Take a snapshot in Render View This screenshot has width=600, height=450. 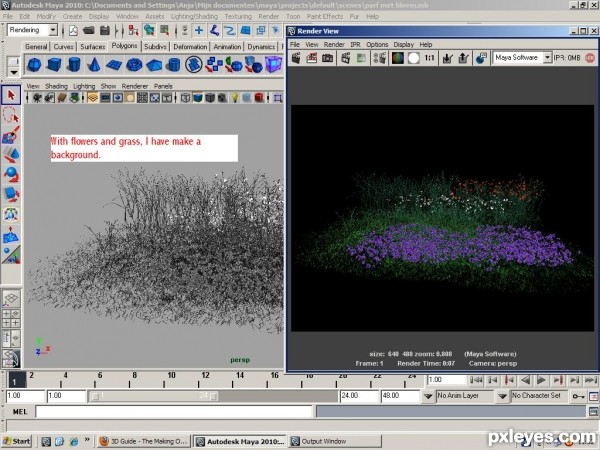point(327,58)
